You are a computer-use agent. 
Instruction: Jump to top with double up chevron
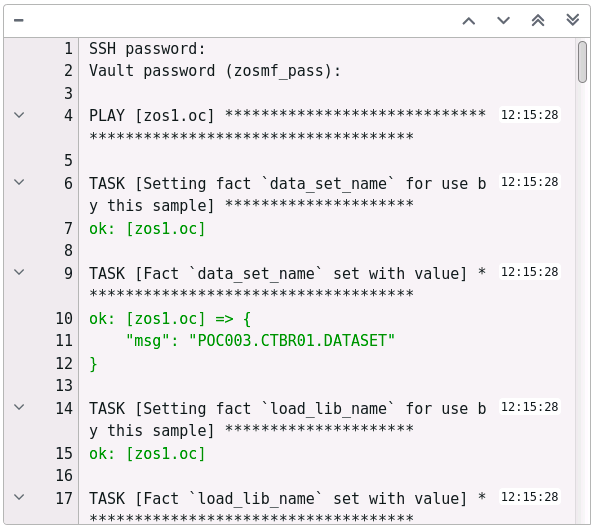tap(538, 21)
